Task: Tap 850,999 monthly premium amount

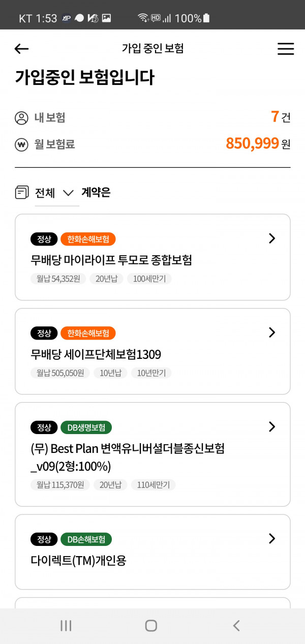Action: tap(252, 144)
